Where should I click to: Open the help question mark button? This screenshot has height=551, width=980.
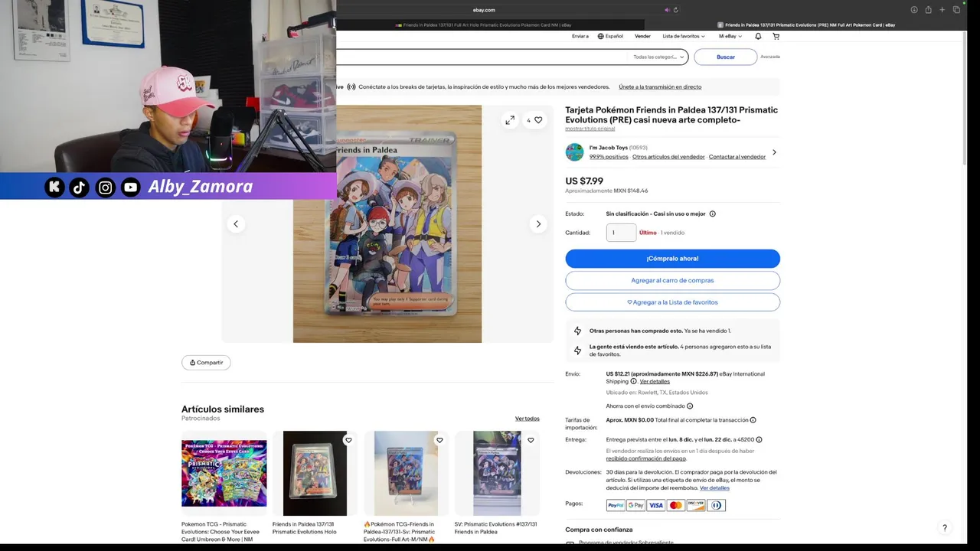(945, 527)
